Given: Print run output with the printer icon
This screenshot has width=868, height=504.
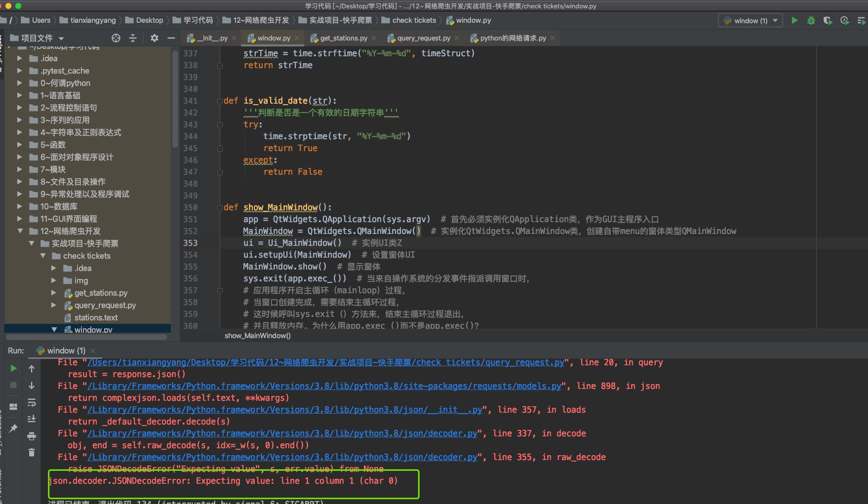Looking at the screenshot, I should (32, 436).
